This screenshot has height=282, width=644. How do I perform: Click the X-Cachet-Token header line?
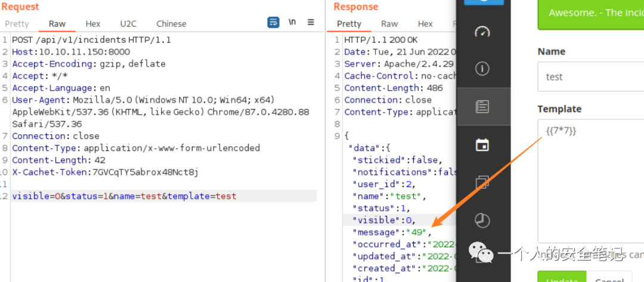coord(105,172)
